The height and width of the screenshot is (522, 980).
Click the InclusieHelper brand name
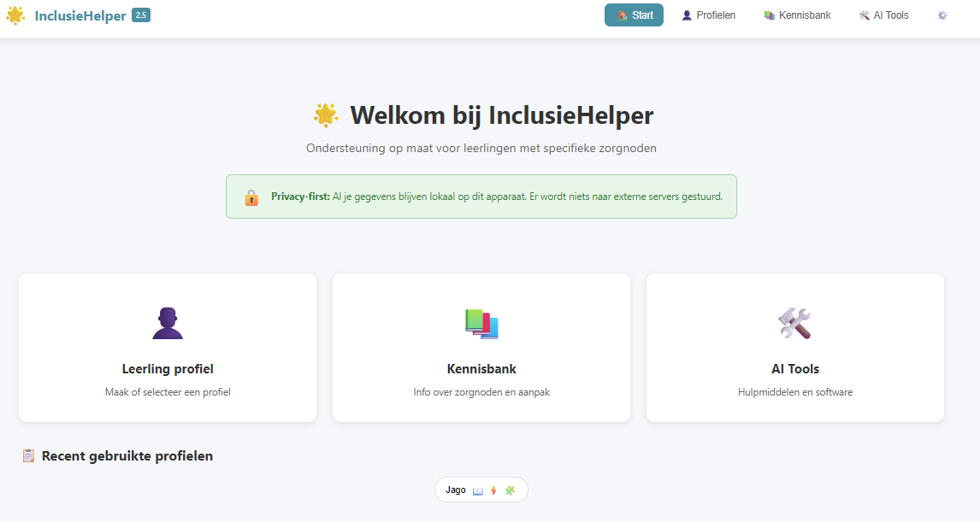click(x=80, y=15)
